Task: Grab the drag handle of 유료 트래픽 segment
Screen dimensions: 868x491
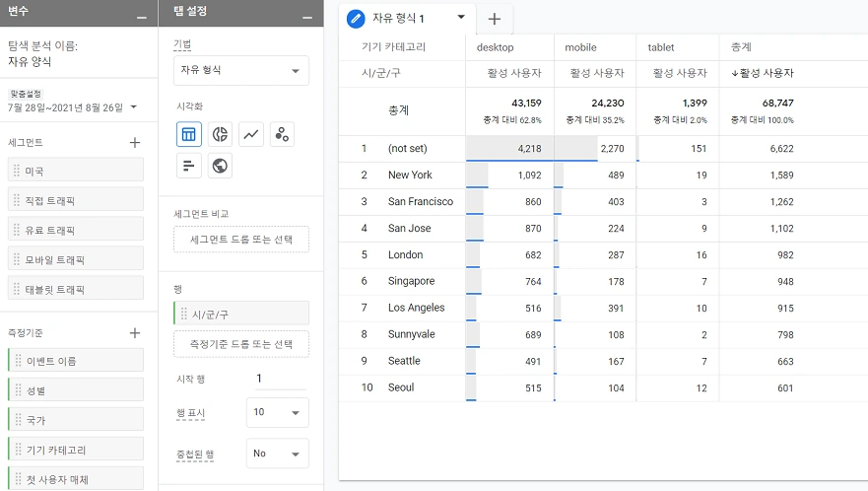Action: tap(17, 229)
